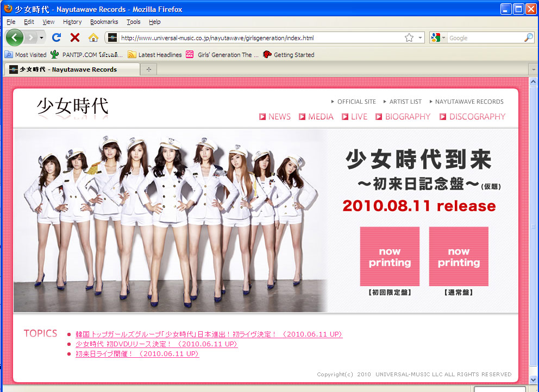
Task: Click the Firefox icon in the title bar
Action: pos(8,9)
